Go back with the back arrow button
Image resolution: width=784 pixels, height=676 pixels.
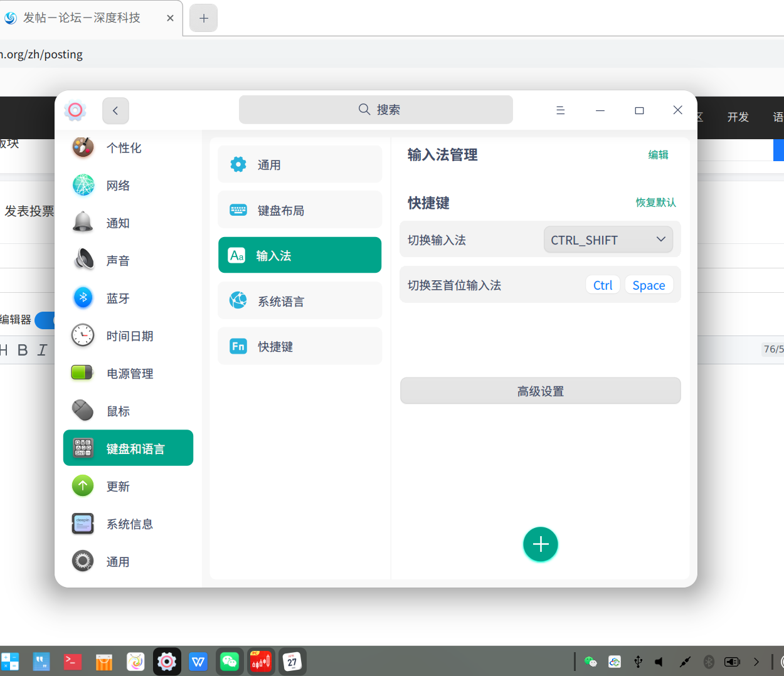point(115,110)
